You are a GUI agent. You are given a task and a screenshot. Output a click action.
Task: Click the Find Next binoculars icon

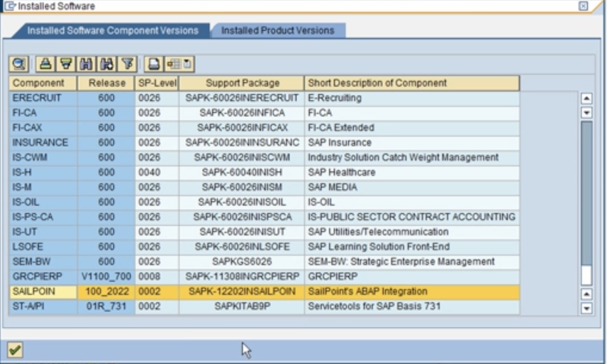click(107, 64)
